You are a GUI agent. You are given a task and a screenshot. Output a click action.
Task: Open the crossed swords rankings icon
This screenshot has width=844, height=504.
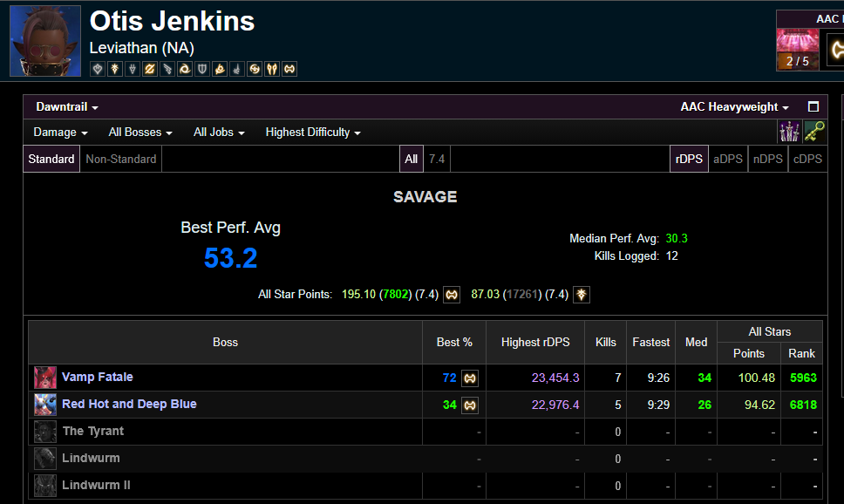(789, 132)
